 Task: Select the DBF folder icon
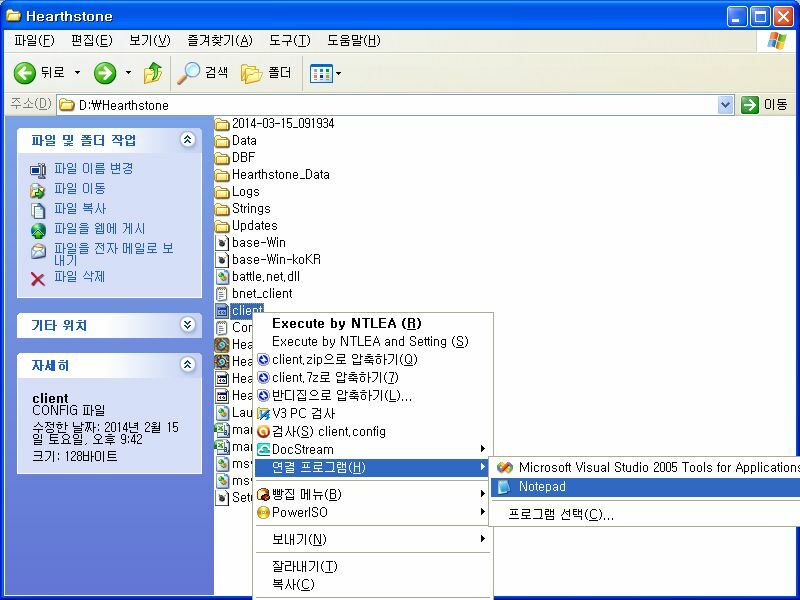click(x=222, y=158)
